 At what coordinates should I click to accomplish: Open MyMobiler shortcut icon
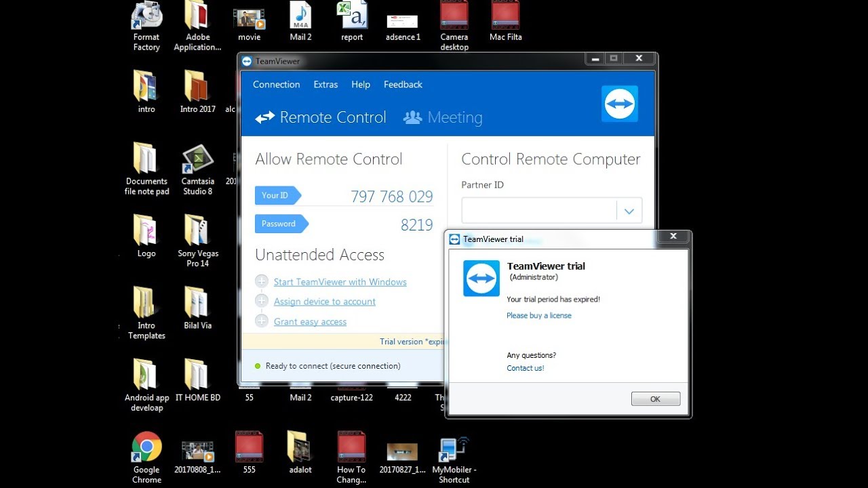(x=454, y=461)
